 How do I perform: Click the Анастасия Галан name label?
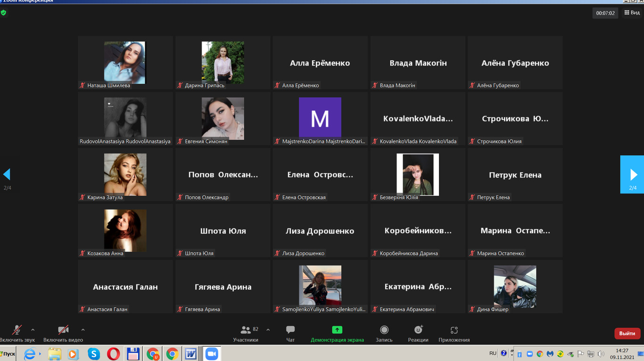[x=107, y=310]
